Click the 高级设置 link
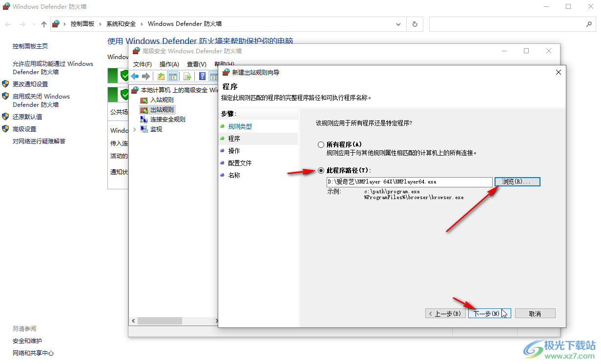The image size is (601, 364). pyautogui.click(x=24, y=129)
